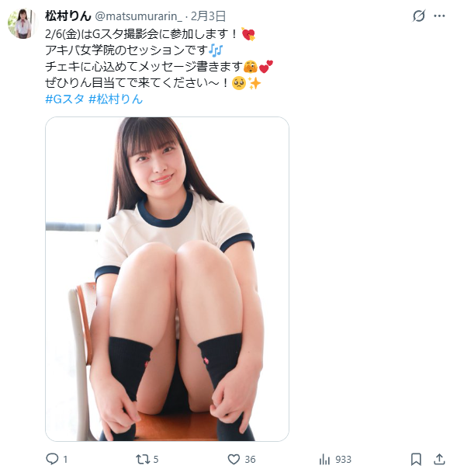The height and width of the screenshot is (476, 457).
Task: Open the reply icon with 1 comment
Action: tap(52, 459)
